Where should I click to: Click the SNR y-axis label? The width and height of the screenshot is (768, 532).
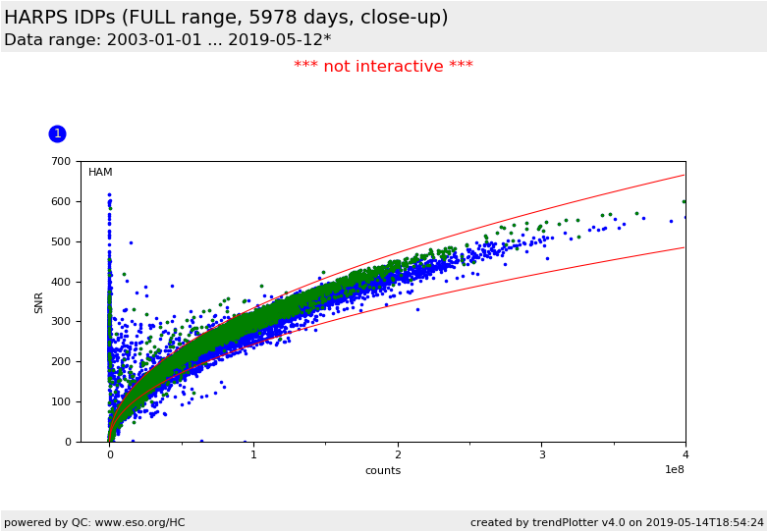pos(39,301)
